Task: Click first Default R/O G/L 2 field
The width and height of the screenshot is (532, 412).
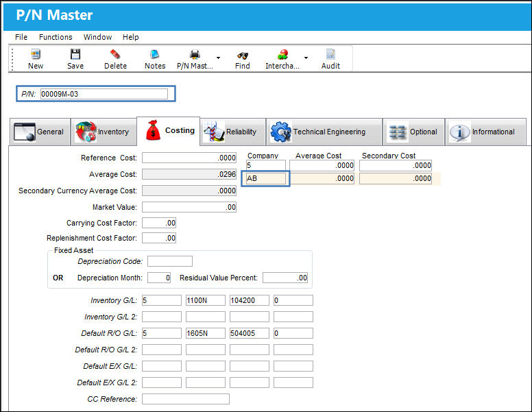Action: tap(162, 350)
